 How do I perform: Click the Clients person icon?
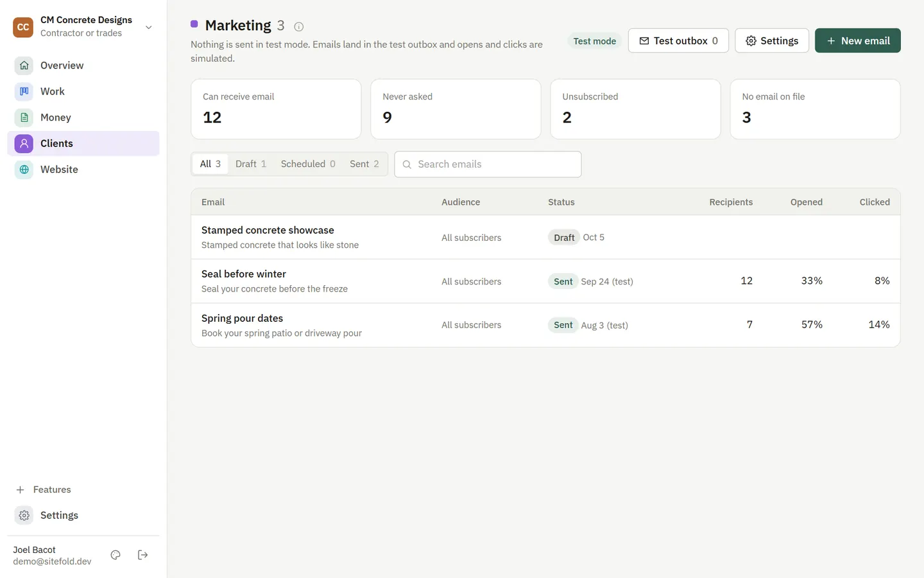24,143
